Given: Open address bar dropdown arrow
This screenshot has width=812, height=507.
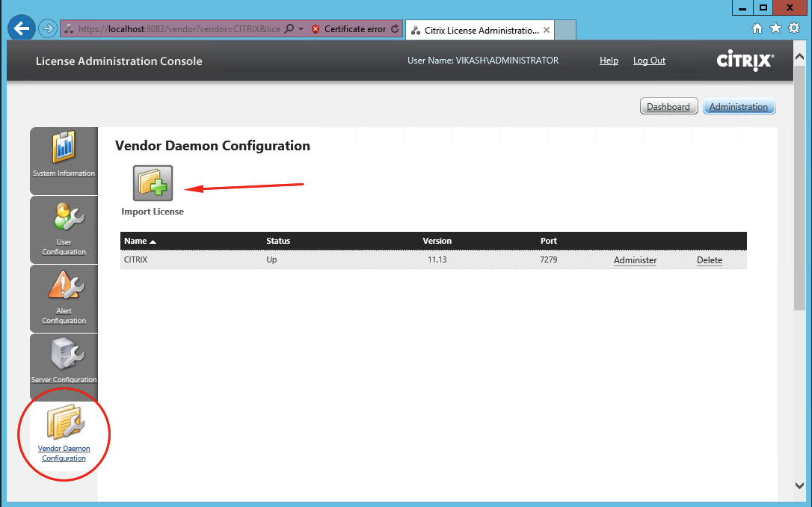Looking at the screenshot, I should click(301, 29).
